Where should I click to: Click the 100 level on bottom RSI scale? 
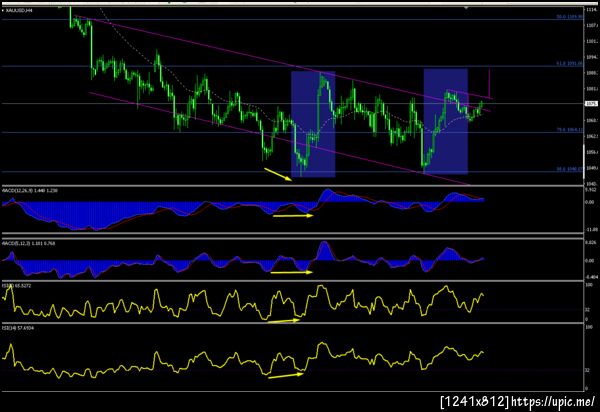pos(589,327)
